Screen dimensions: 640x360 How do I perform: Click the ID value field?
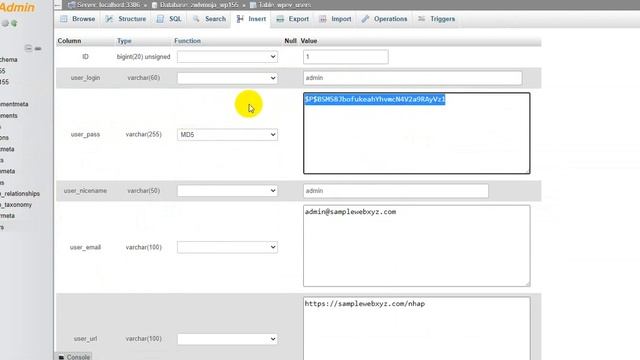[x=346, y=57]
